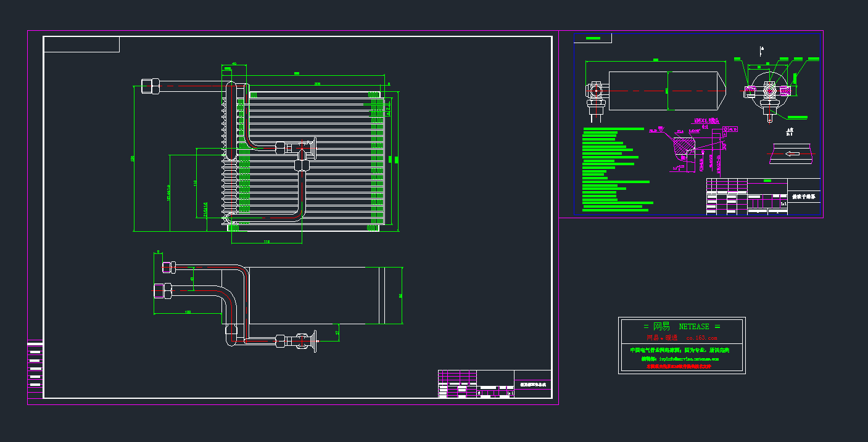Click the title block name of the main drawing
This screenshot has height=442, width=868.
(532, 385)
